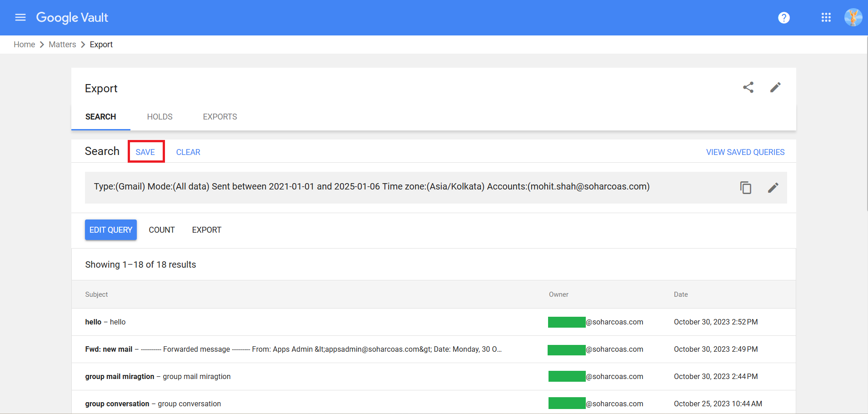Click the owner email in 'hello' row
The width and height of the screenshot is (868, 414).
(596, 322)
